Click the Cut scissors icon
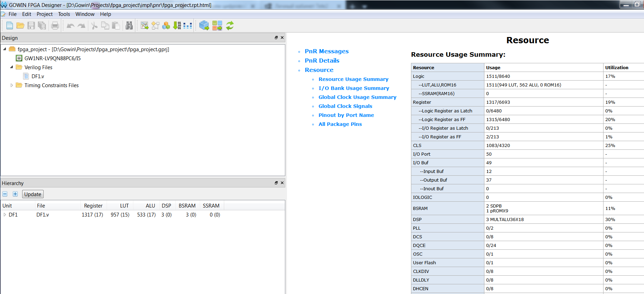 coord(94,25)
